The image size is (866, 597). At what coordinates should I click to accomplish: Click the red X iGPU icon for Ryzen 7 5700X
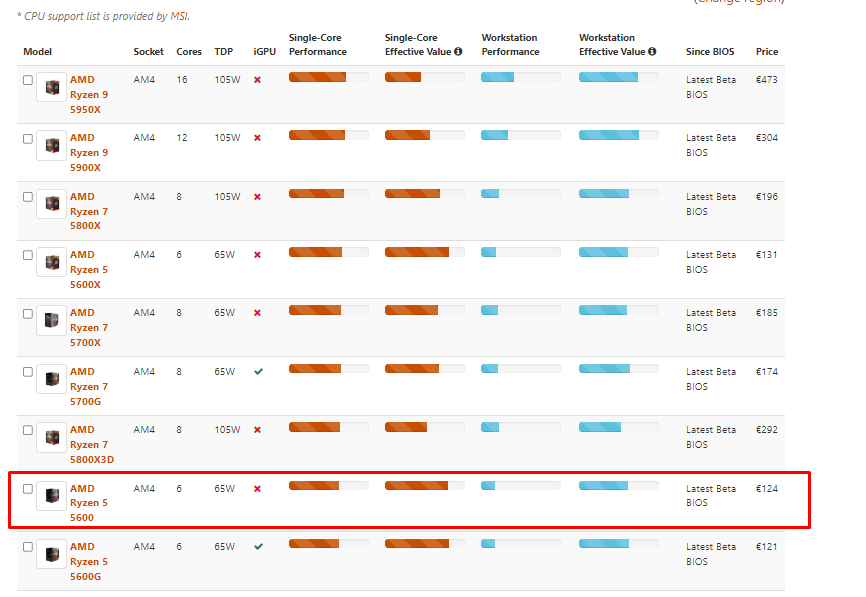tap(257, 313)
